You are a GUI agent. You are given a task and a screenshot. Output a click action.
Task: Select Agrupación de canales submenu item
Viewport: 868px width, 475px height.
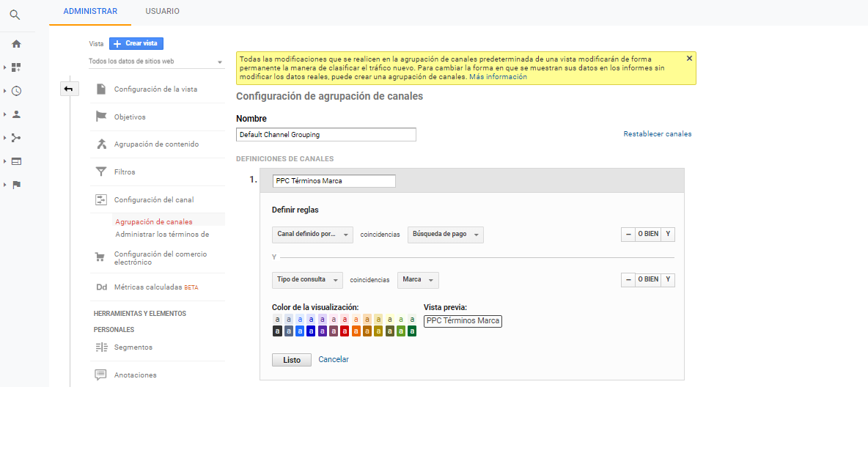[x=154, y=221]
